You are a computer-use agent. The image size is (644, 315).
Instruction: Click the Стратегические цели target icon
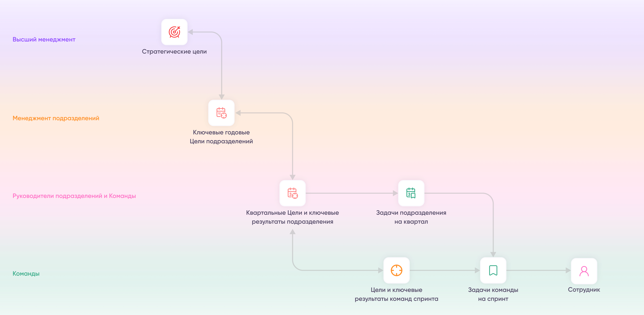pos(174,32)
